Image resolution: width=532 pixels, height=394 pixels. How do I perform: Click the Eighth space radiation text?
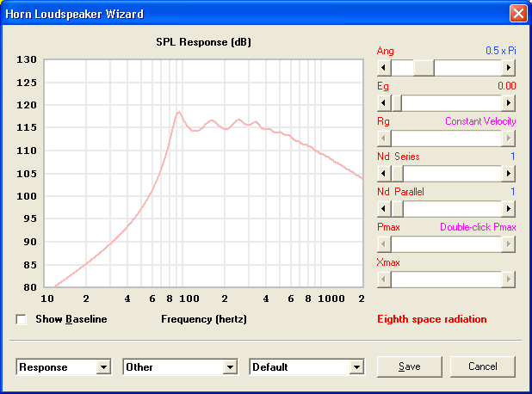432,319
